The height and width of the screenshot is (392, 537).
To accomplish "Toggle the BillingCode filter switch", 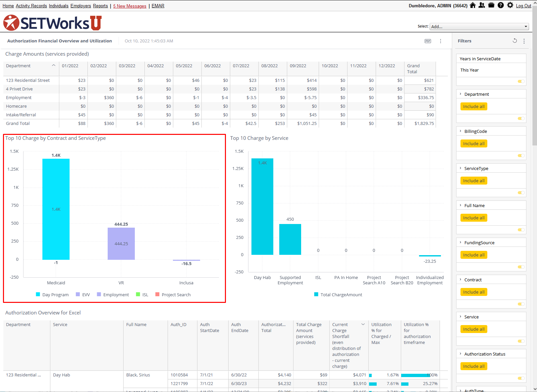I will (x=521, y=156).
